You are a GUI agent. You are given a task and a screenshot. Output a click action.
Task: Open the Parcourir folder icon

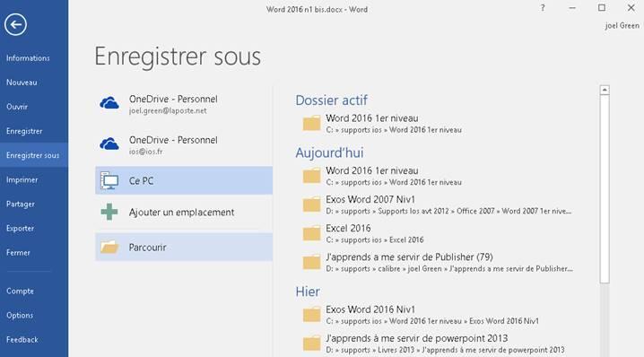tap(109, 248)
